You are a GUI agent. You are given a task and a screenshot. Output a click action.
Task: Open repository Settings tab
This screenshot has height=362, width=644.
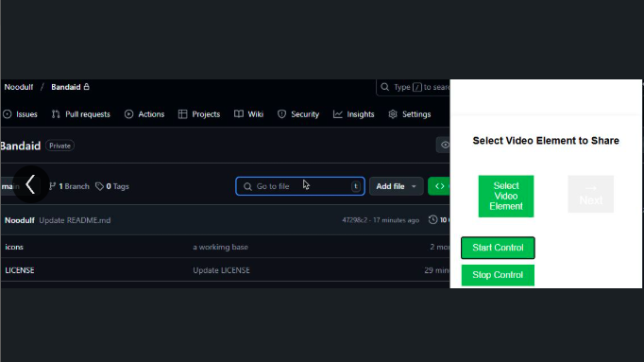[410, 114]
